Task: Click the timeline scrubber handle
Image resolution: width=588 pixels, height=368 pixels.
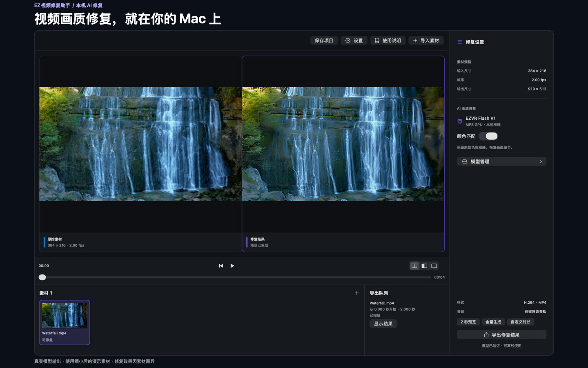Action: point(42,277)
